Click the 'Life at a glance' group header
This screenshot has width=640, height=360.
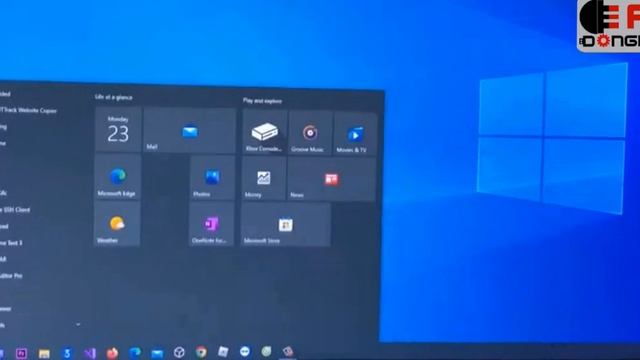click(113, 97)
